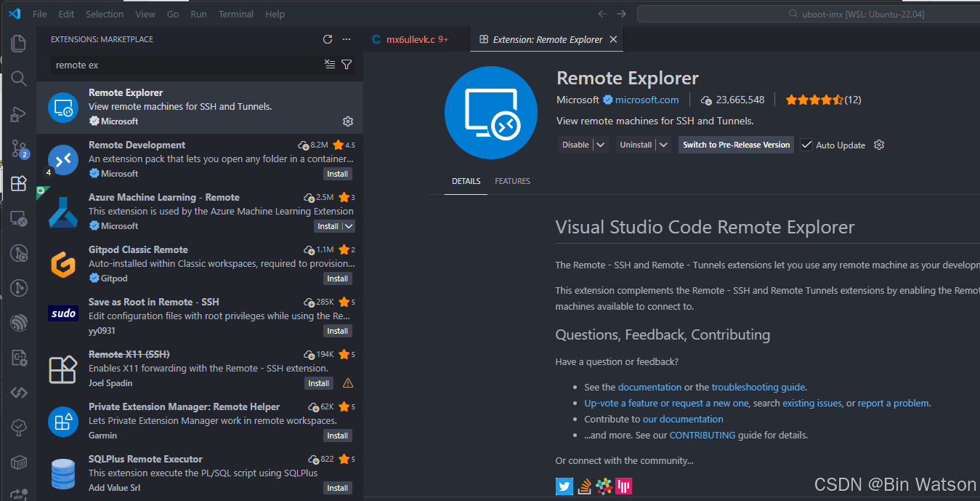
Task: Open the Extensions view in activity bar
Action: (x=19, y=183)
